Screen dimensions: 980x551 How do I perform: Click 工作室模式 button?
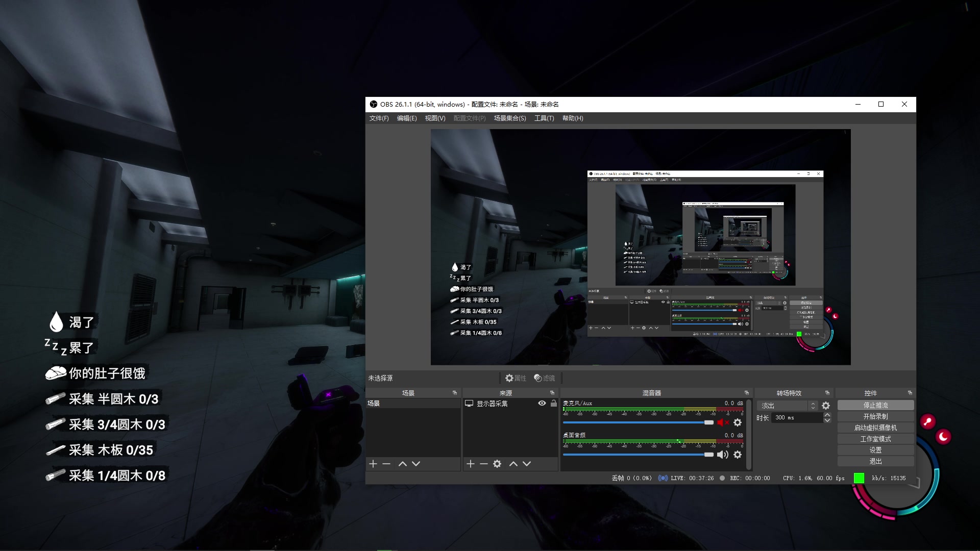pos(875,439)
